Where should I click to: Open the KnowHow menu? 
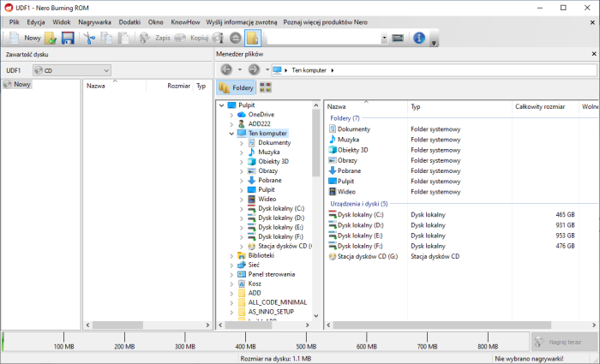tap(185, 22)
